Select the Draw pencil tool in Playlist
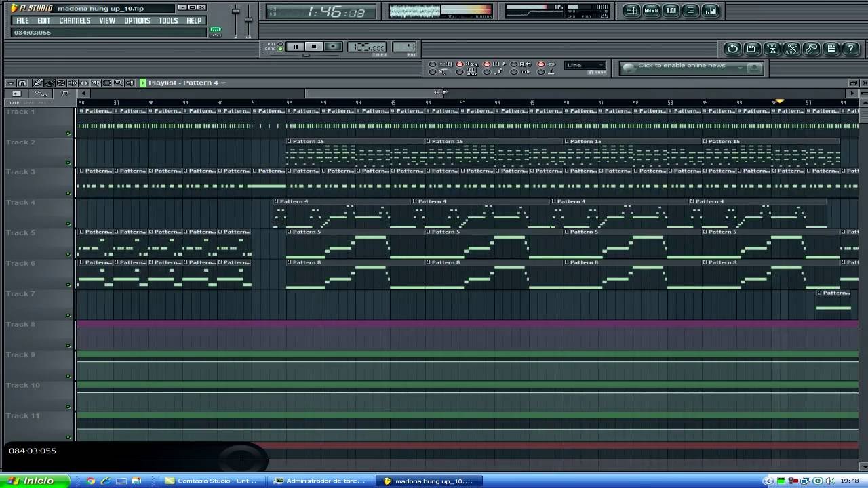The height and width of the screenshot is (488, 868). 38,83
